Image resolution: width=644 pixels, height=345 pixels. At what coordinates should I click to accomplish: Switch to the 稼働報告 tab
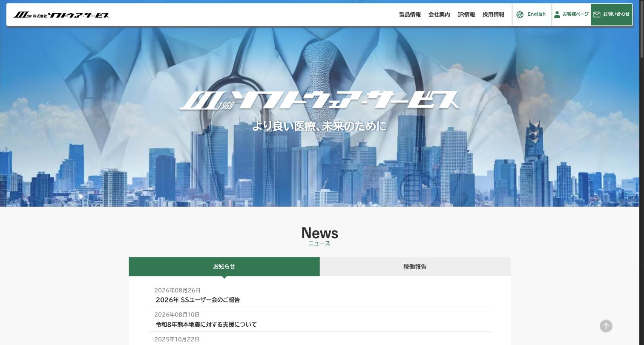point(415,267)
